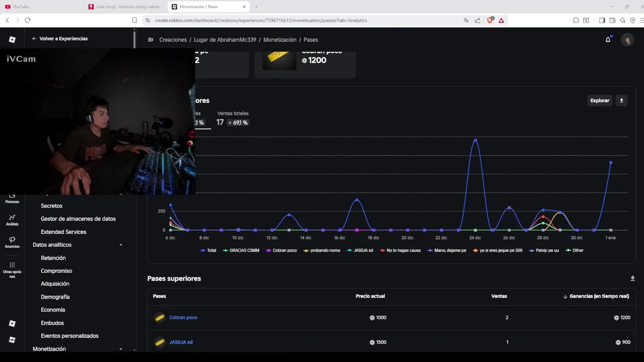644x362 pixels.
Task: Click the JASDJA xd pass thumbnail in table
Action: [x=159, y=342]
